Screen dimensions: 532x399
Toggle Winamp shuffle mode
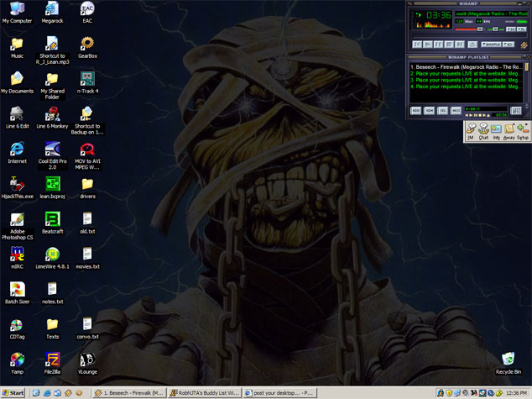coord(493,44)
